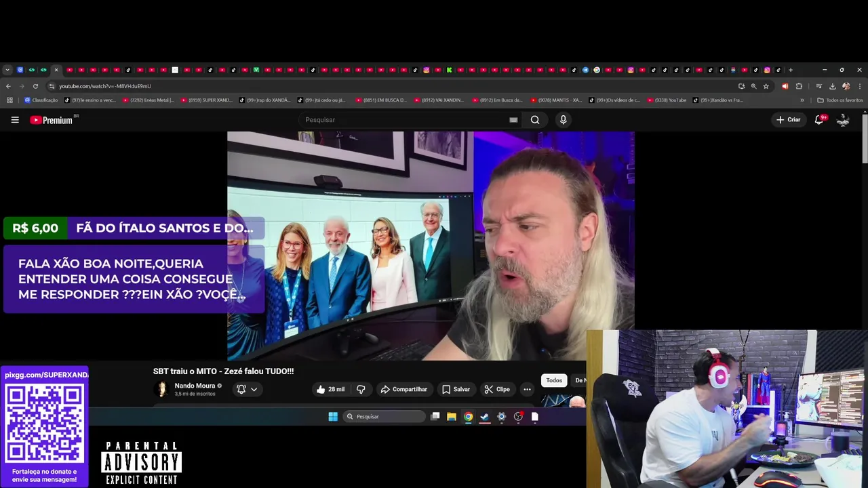Open the Xandão vs Fra bookmark
Image resolution: width=868 pixels, height=488 pixels.
tap(718, 100)
